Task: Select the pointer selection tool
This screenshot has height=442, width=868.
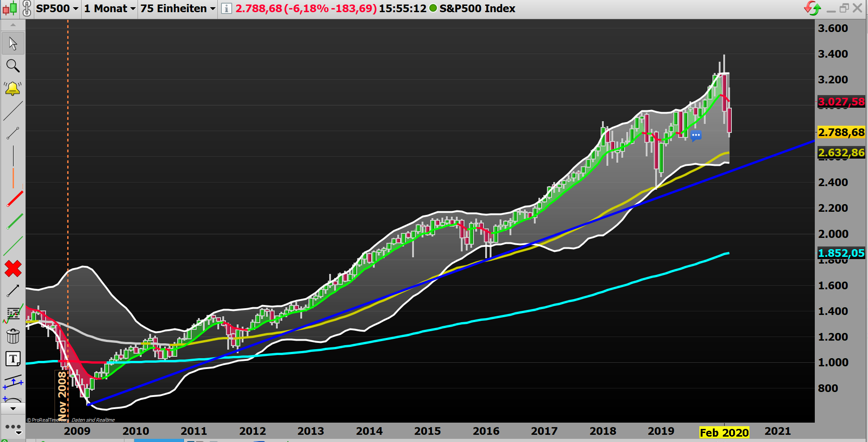Action: pyautogui.click(x=13, y=43)
